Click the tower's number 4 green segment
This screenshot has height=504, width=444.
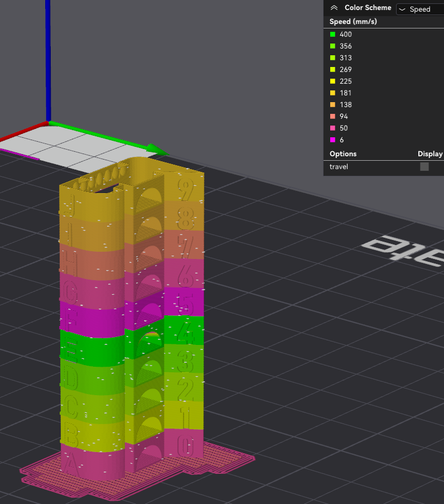[185, 331]
